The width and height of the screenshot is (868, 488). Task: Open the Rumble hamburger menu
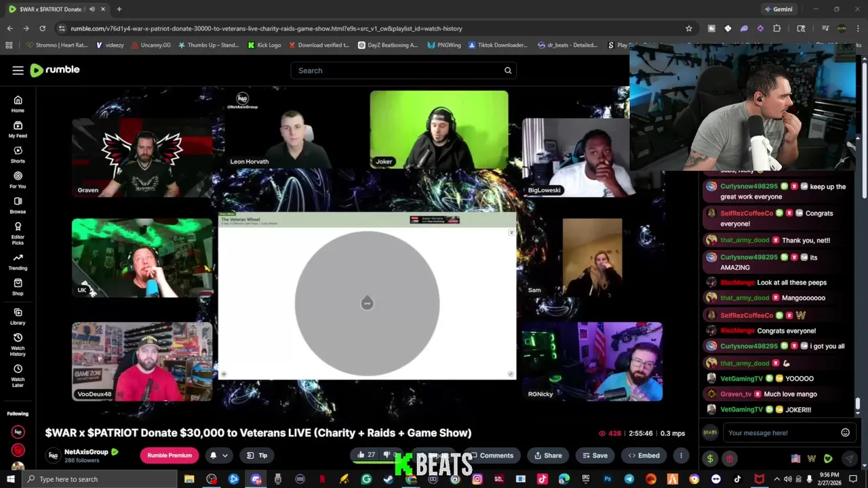coord(18,70)
